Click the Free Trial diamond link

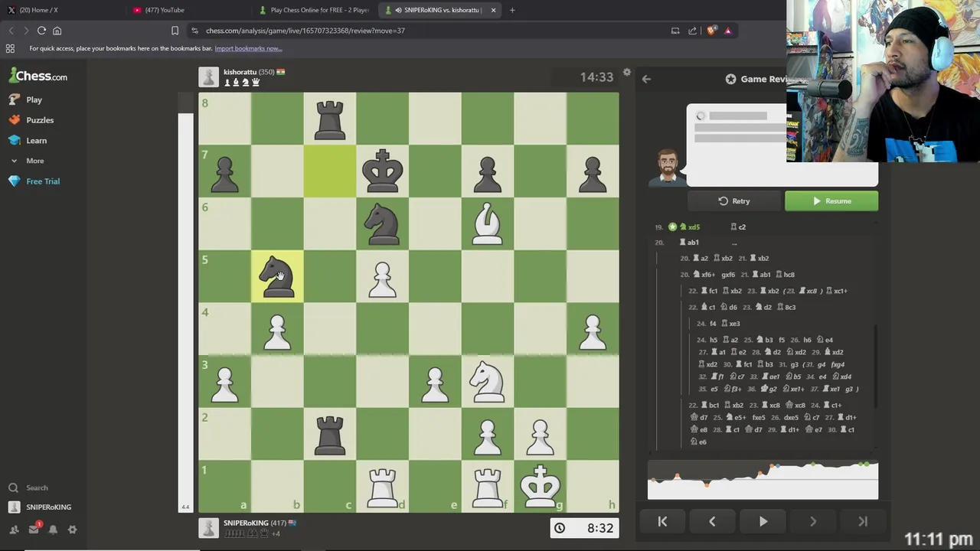pos(43,181)
